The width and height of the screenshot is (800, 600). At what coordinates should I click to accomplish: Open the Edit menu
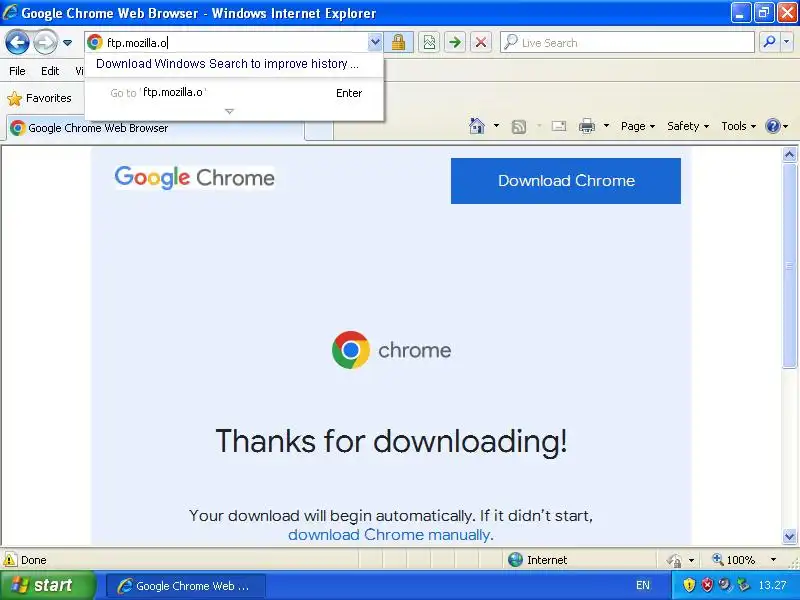click(50, 71)
